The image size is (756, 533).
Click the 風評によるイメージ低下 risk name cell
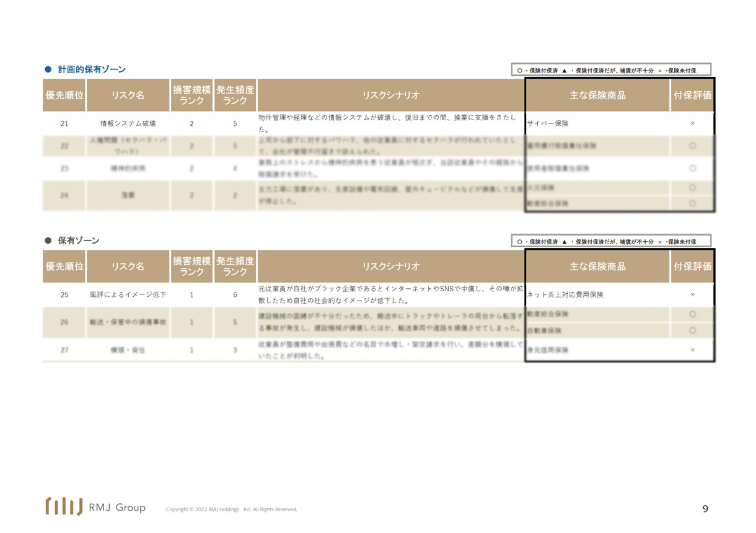[128, 295]
